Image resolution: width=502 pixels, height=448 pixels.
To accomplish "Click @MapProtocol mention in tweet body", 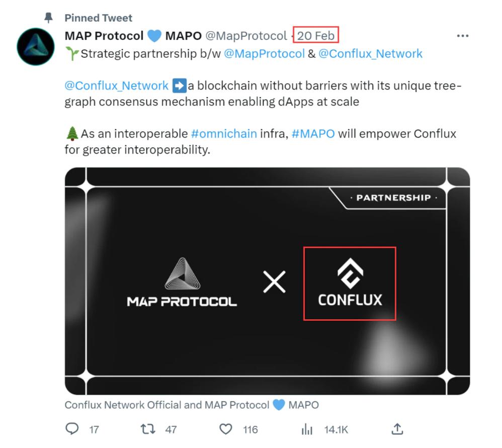I will (264, 53).
